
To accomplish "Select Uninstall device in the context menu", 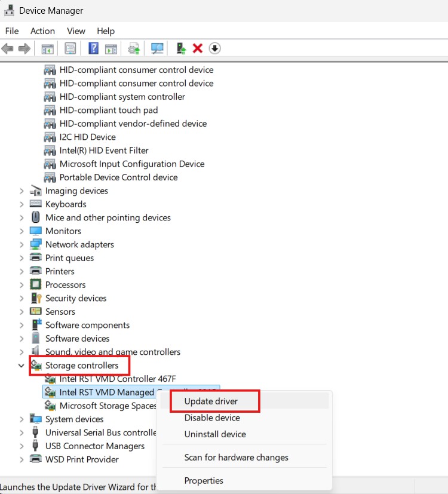I will [x=215, y=434].
